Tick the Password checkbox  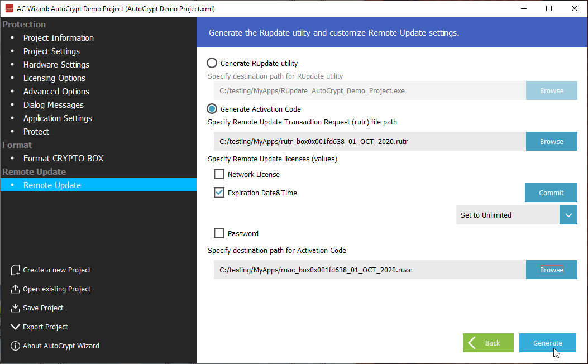[219, 233]
